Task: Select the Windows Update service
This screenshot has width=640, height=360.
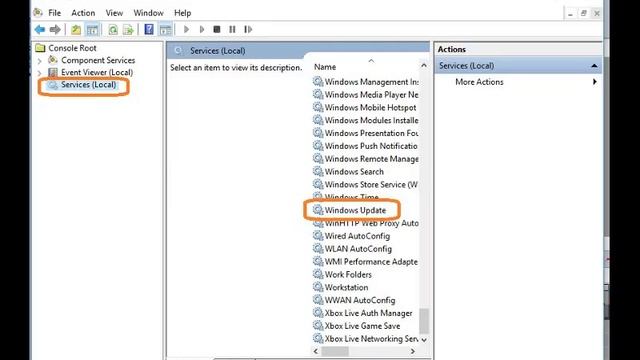Action: [355, 210]
